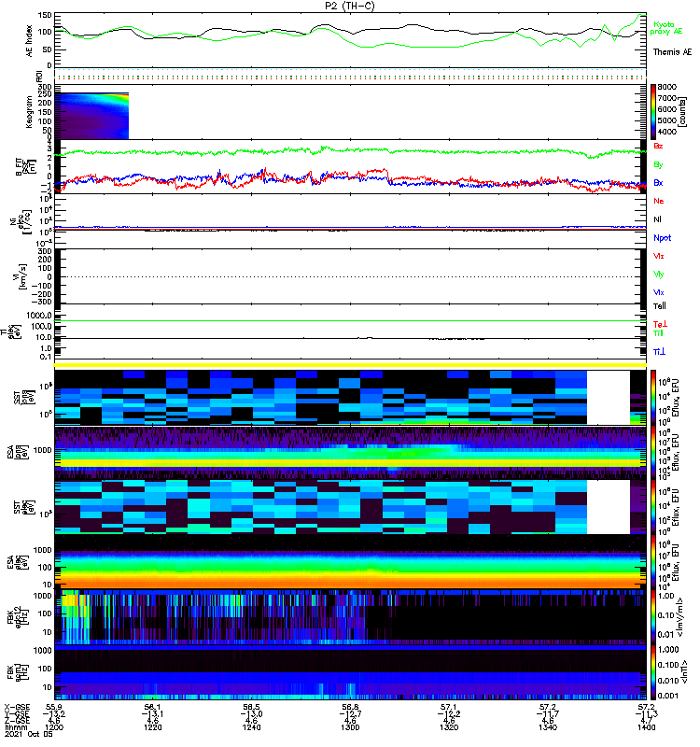Click the X-GSE value 55.9
The width and height of the screenshot is (700, 747).
54,707
